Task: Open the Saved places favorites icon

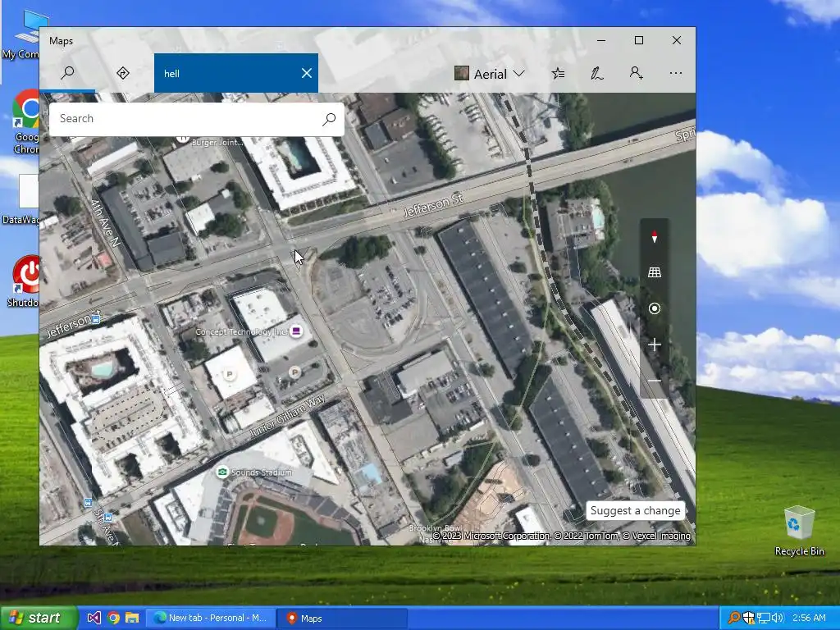Action: point(558,73)
